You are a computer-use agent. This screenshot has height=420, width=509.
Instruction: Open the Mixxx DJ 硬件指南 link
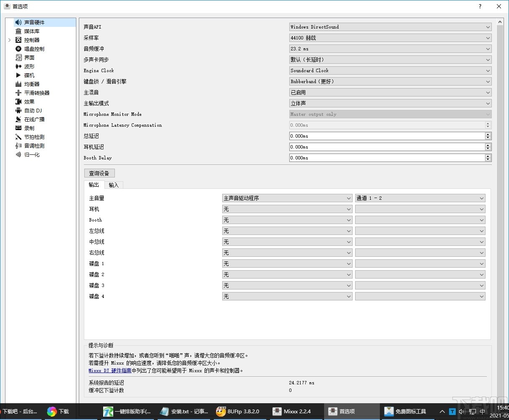click(x=110, y=370)
